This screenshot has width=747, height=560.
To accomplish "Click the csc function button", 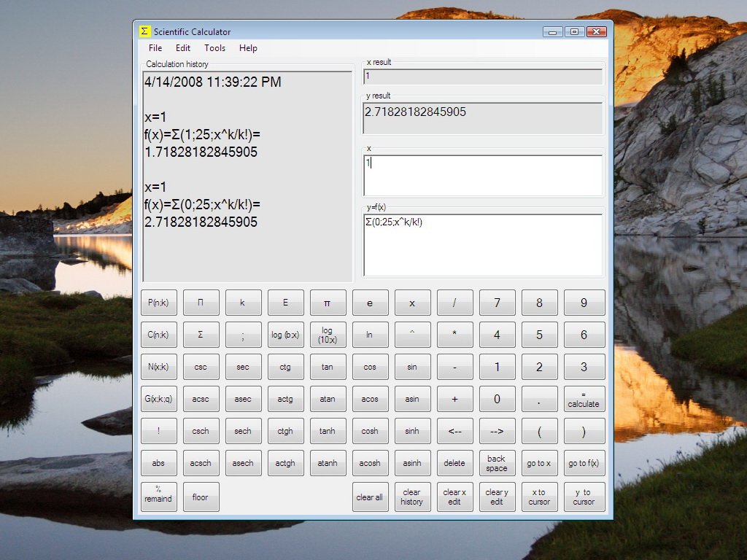I will 201,367.
